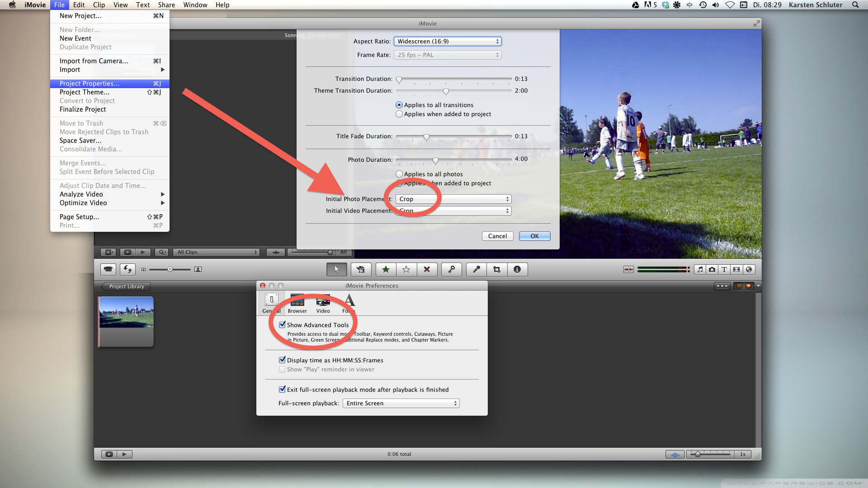This screenshot has width=868, height=488.
Task: Expand Full-screen playback Entire Screen dropdown
Action: pyautogui.click(x=401, y=403)
